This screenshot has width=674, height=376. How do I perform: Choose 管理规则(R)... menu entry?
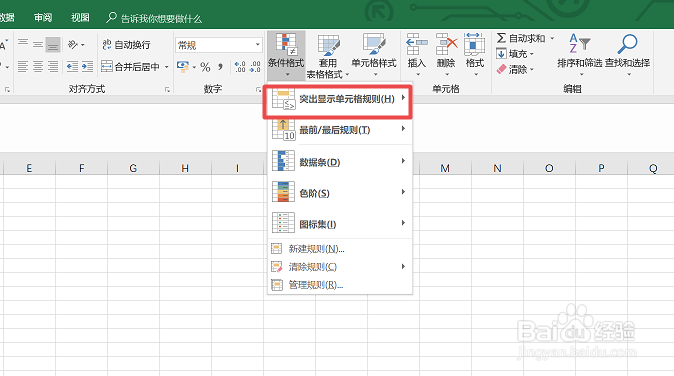[339, 285]
